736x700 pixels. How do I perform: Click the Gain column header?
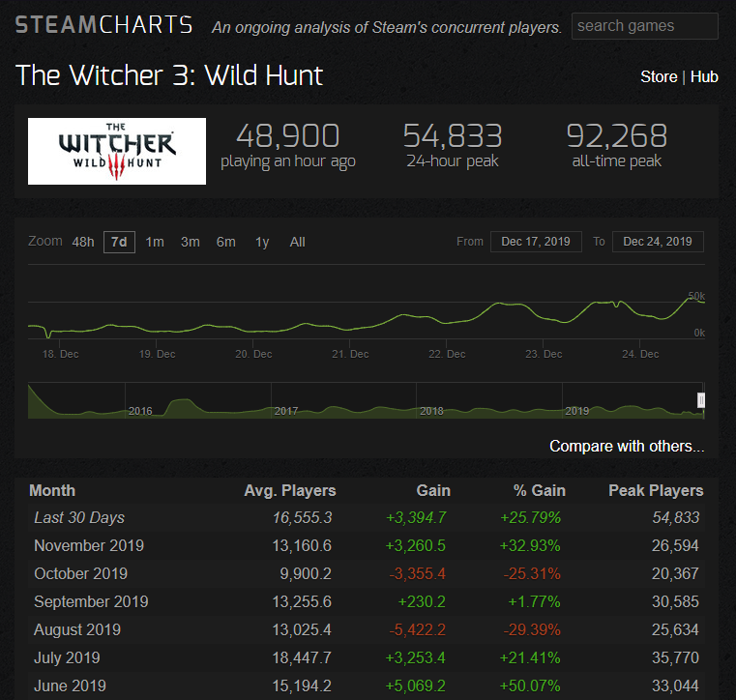433,491
